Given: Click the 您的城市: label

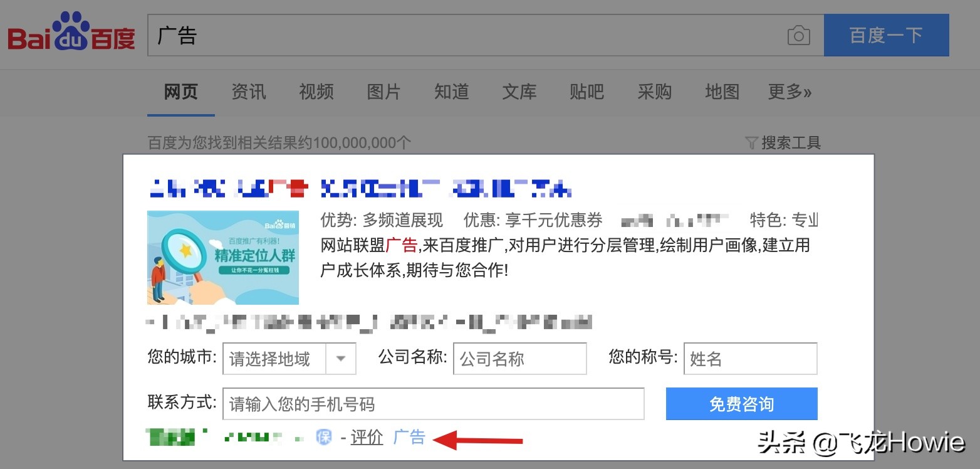Looking at the screenshot, I should point(182,357).
